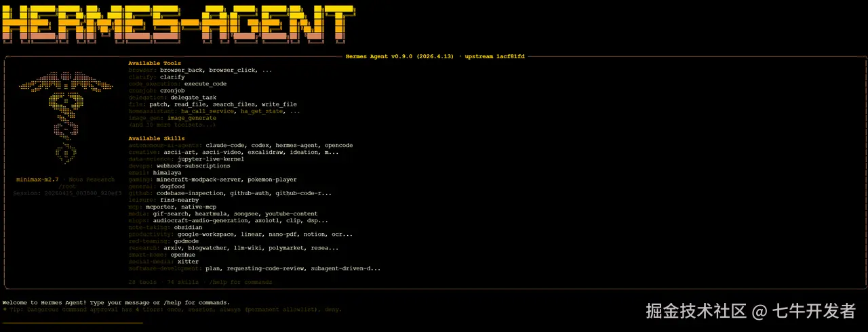
Task: Click the "ideation" skill name
Action: (304, 152)
